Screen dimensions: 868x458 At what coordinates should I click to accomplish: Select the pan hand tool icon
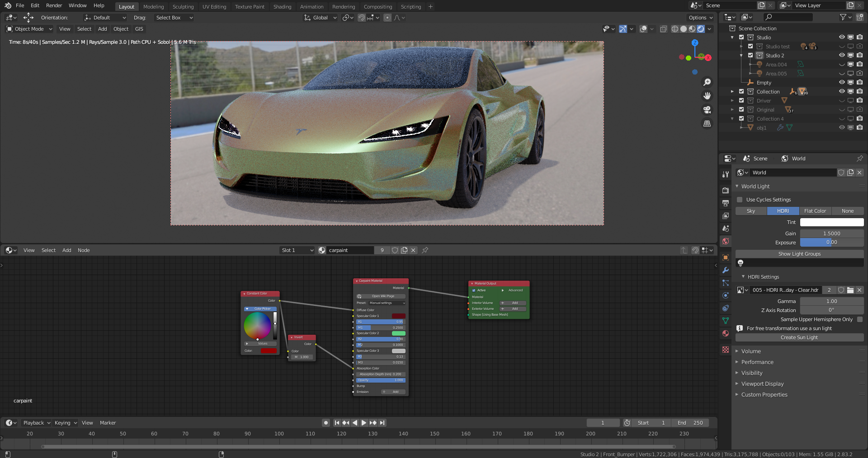point(707,96)
